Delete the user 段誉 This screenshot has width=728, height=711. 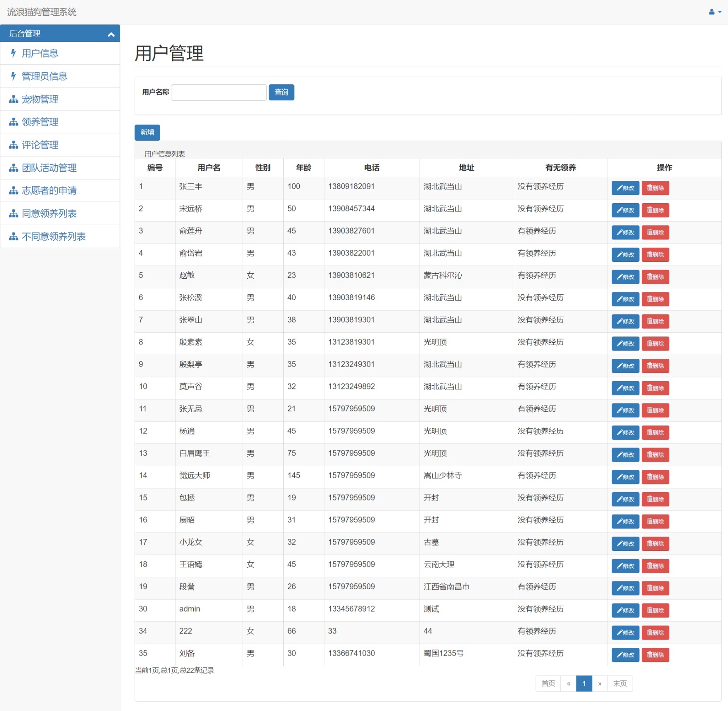click(655, 588)
